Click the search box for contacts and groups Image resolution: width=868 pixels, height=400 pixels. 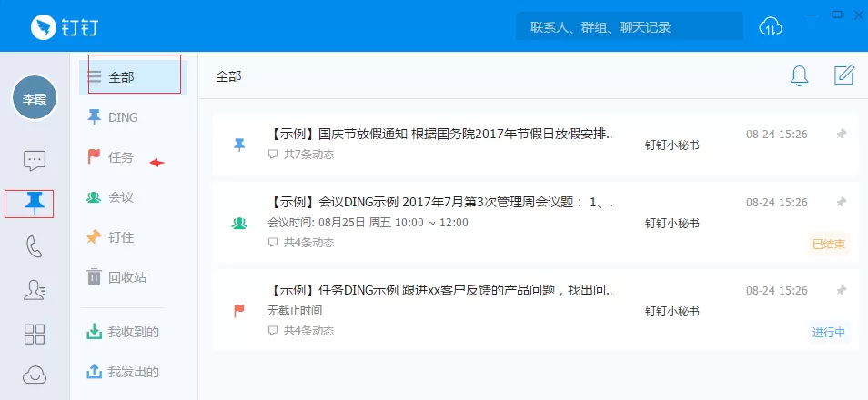tap(630, 26)
